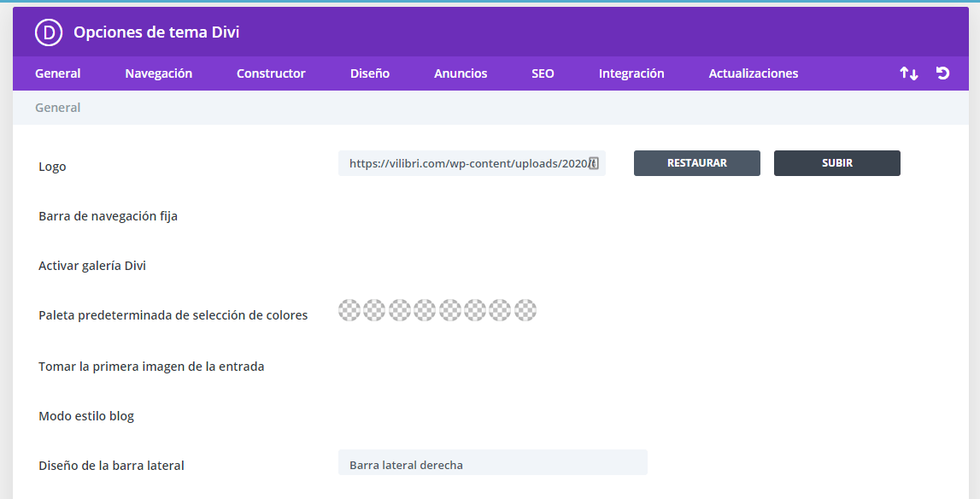Select the General sub-tab
This screenshot has height=499, width=980.
(57, 108)
